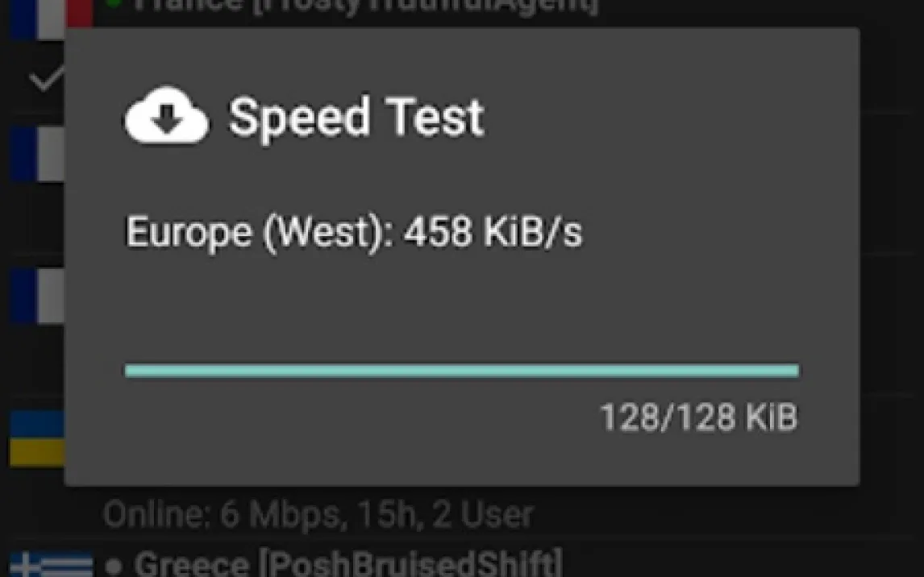Click the Europe (West) 458 KiB/s result
The width and height of the screenshot is (924, 577).
pyautogui.click(x=354, y=234)
